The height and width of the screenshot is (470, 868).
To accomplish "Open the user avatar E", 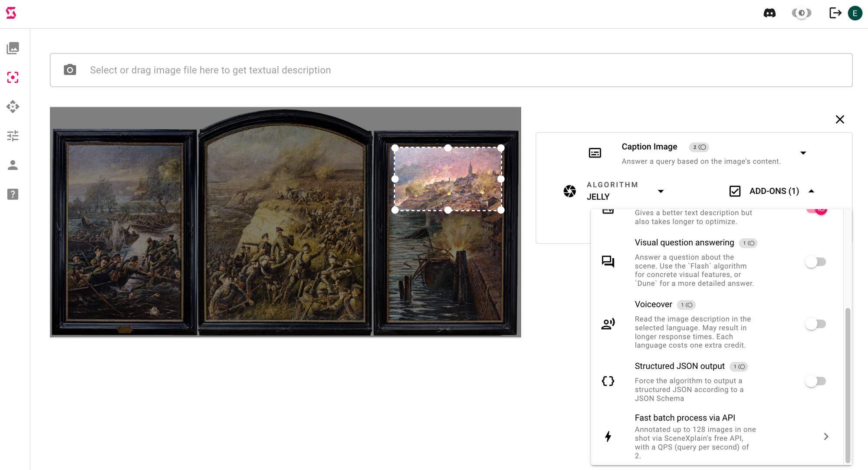I will tap(855, 13).
